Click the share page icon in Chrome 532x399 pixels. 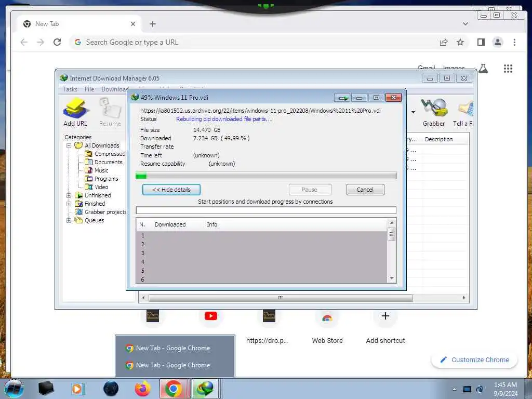click(x=444, y=43)
